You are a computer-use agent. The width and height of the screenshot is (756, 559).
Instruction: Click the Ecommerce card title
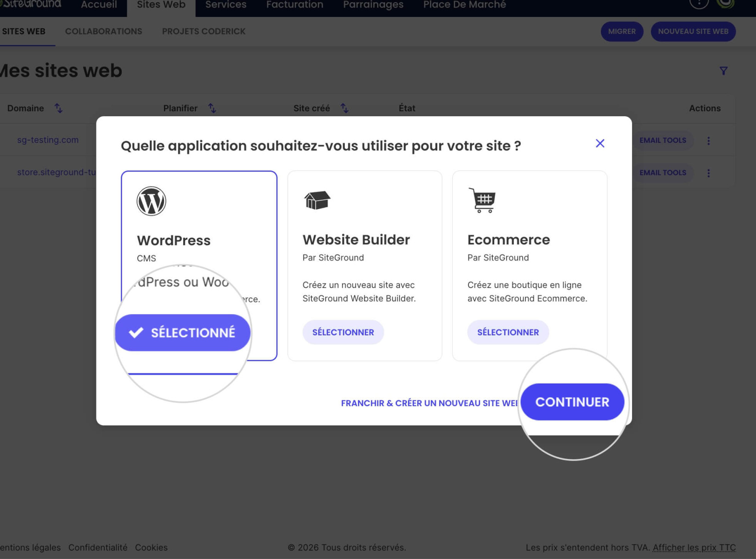click(508, 239)
